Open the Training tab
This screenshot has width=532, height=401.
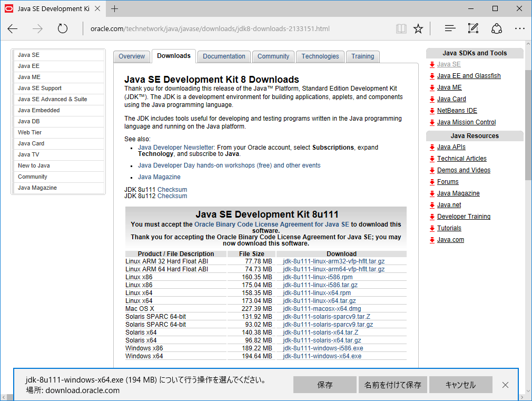click(x=363, y=56)
